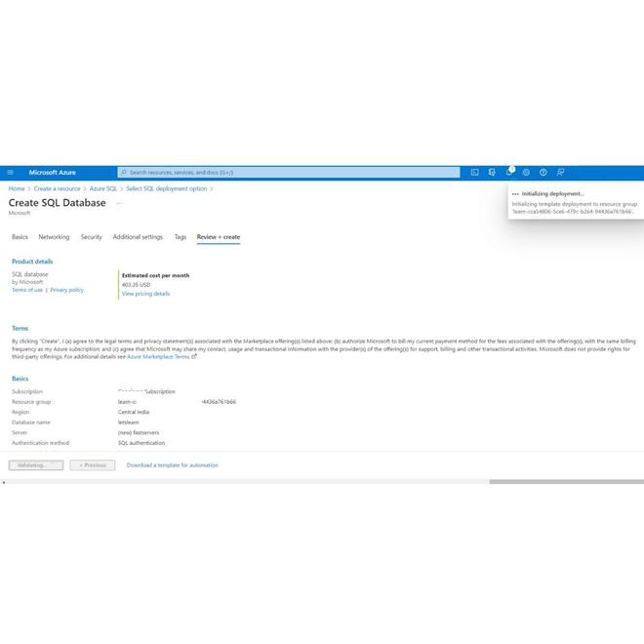This screenshot has width=644, height=644.
Task: Click the Resource group label
Action: 31,402
